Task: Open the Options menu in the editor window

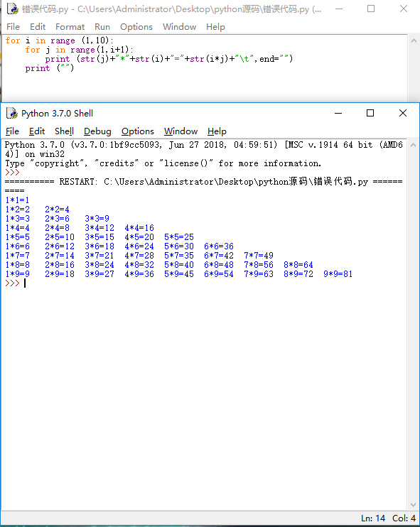Action: coord(136,27)
